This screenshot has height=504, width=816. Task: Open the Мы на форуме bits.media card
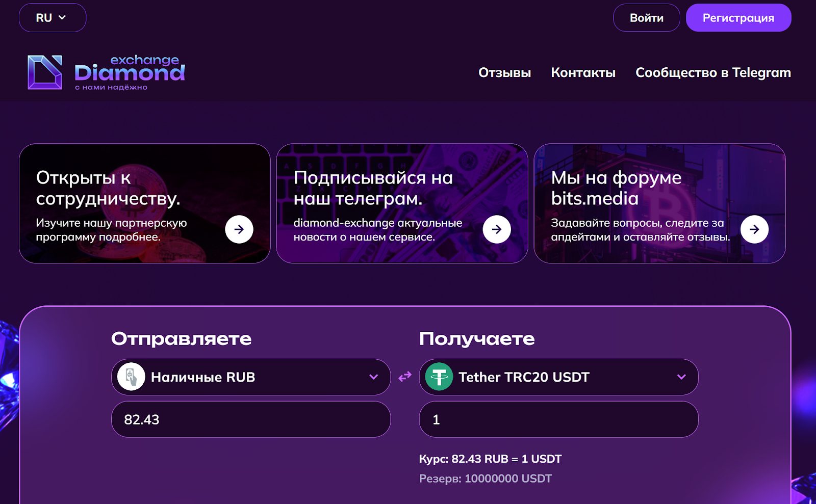point(659,203)
